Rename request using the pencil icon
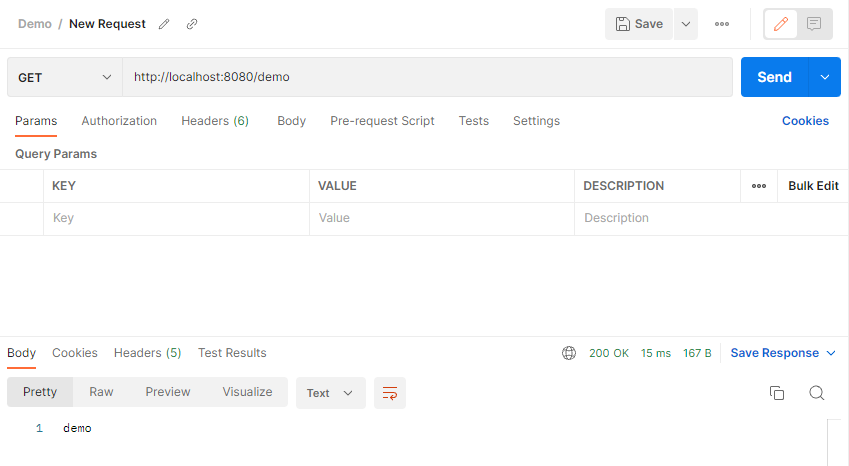Screen dimensions: 849x466 (x=164, y=24)
